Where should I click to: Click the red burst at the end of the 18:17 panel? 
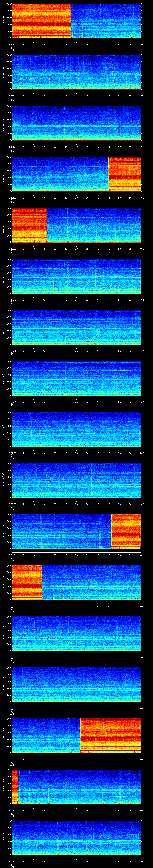click(x=125, y=174)
